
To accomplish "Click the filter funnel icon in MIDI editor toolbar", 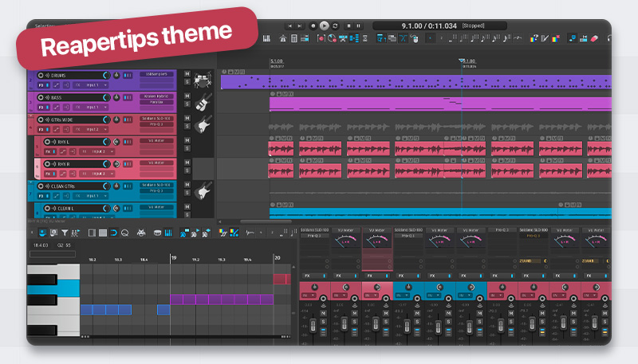I will [x=65, y=233].
